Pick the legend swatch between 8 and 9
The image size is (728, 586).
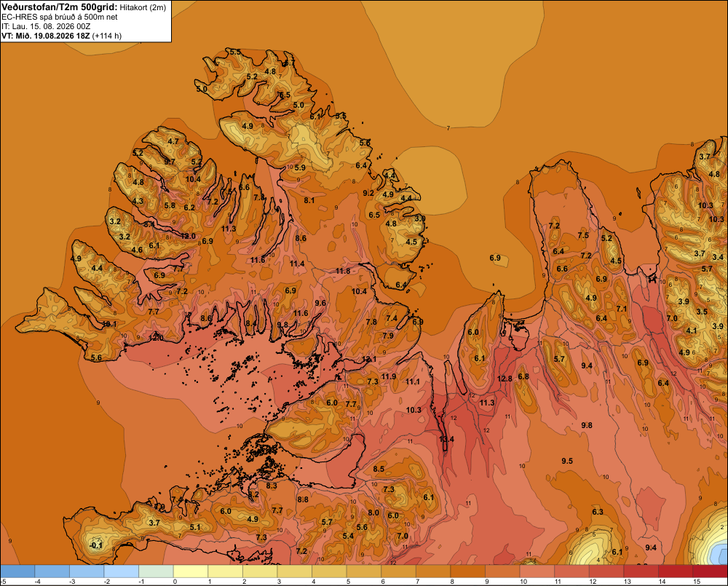(x=467, y=571)
